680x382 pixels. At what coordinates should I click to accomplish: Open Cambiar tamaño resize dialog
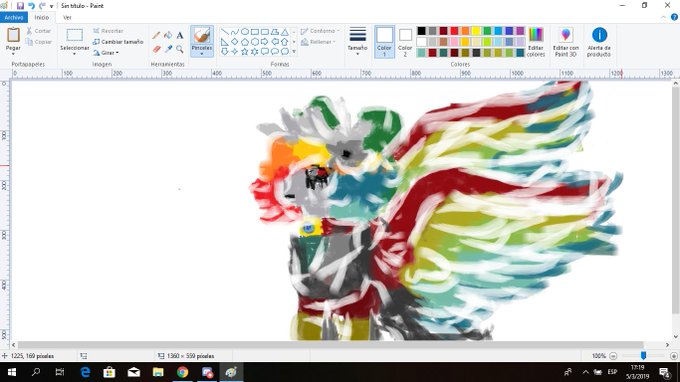coord(118,42)
